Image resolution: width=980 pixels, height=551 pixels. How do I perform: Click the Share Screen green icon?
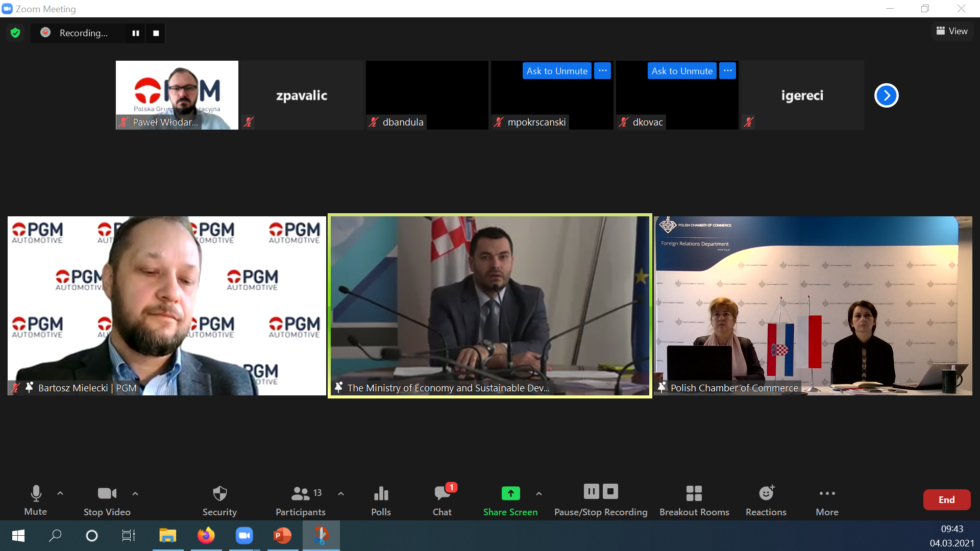pyautogui.click(x=510, y=493)
